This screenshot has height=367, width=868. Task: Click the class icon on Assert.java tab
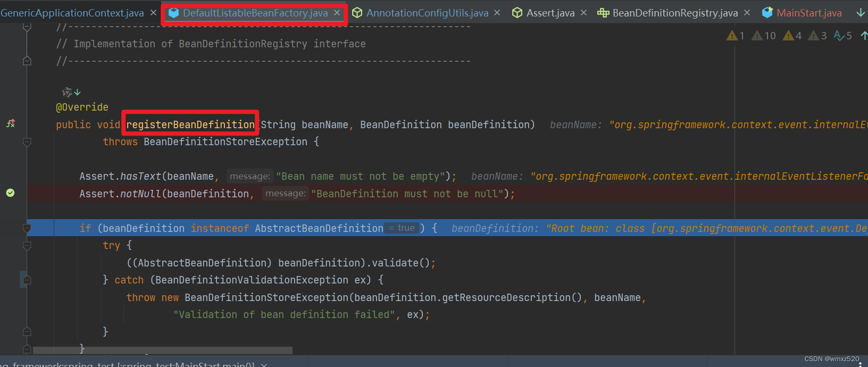517,13
